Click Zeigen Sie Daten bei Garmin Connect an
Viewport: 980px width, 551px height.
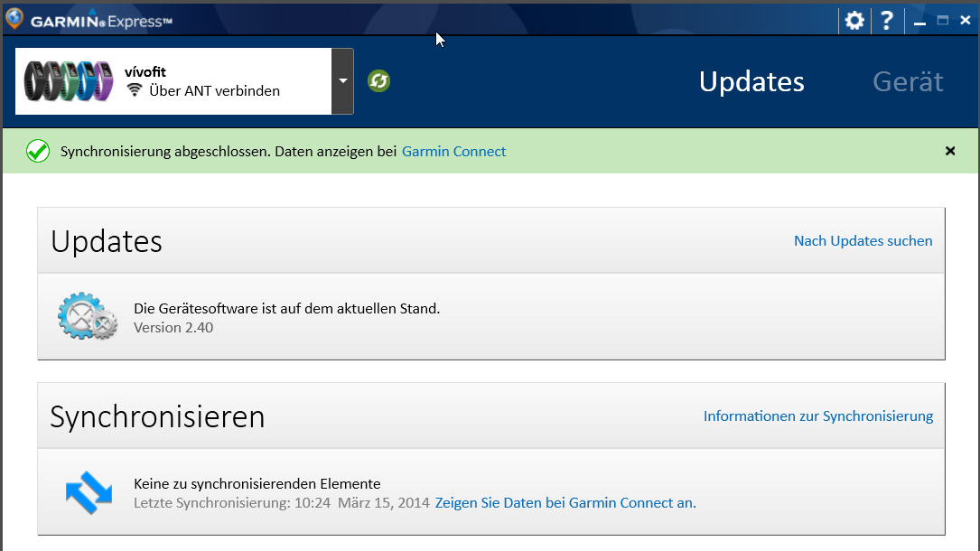click(565, 503)
